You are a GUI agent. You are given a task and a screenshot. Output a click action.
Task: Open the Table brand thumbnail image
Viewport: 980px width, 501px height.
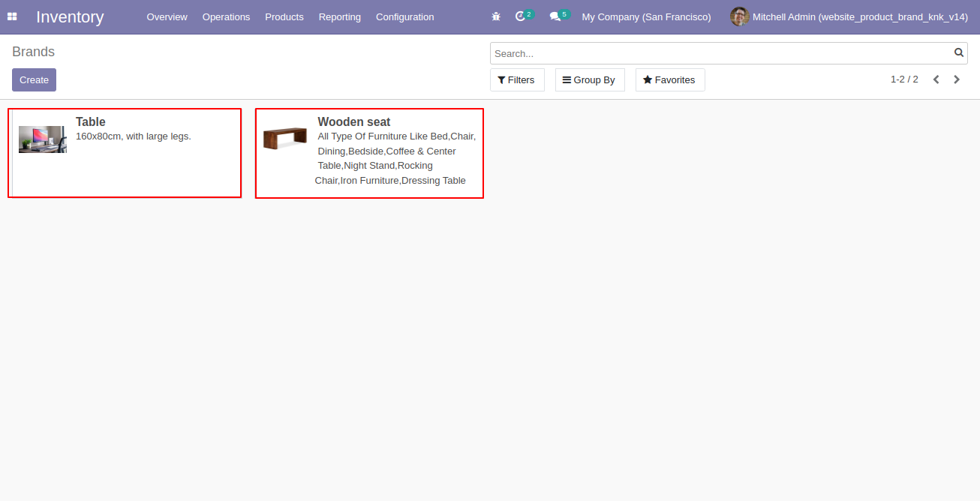[43, 139]
